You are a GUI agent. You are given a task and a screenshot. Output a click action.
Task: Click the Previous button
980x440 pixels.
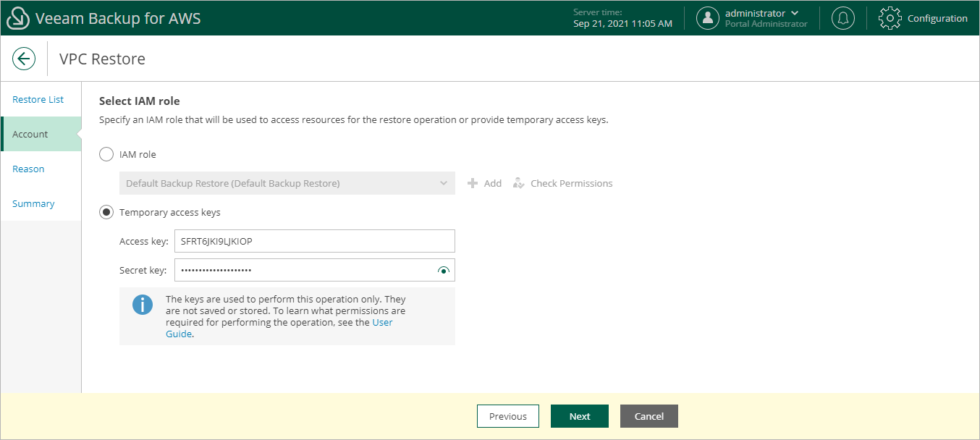click(507, 416)
